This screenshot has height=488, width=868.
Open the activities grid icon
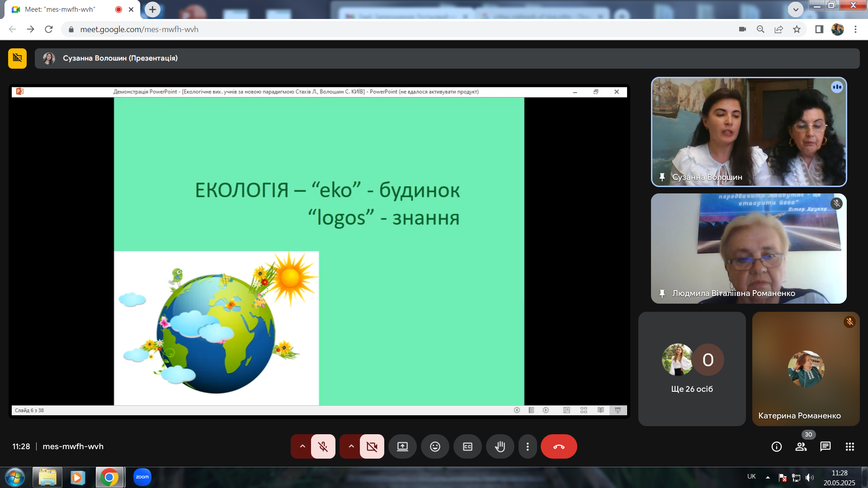click(849, 446)
